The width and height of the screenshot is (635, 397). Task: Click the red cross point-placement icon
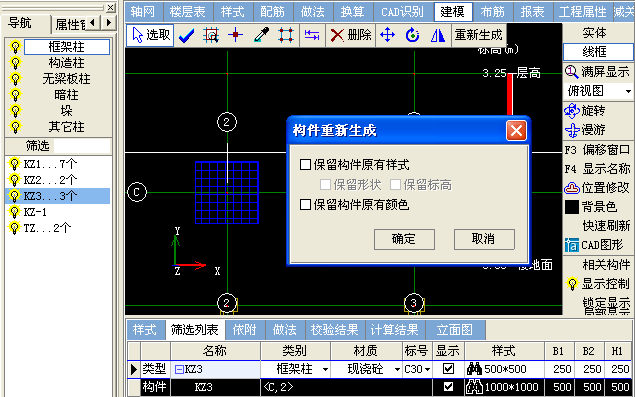click(x=236, y=35)
